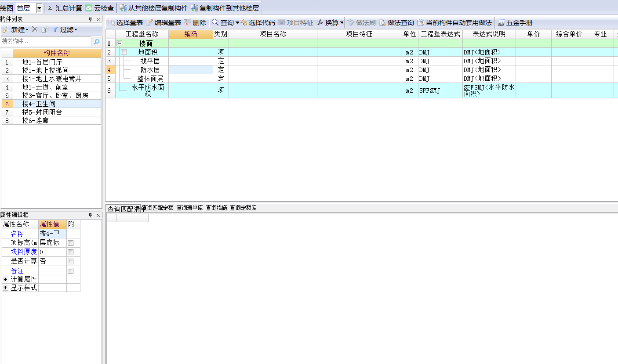The image size is (618, 364).
Task: Open 做法查询 lookup
Action: (x=396, y=22)
